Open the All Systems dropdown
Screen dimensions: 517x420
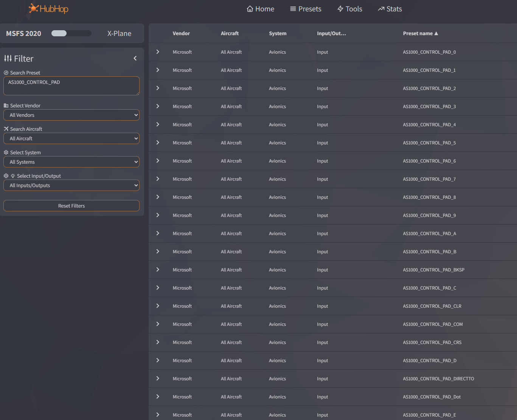click(71, 162)
